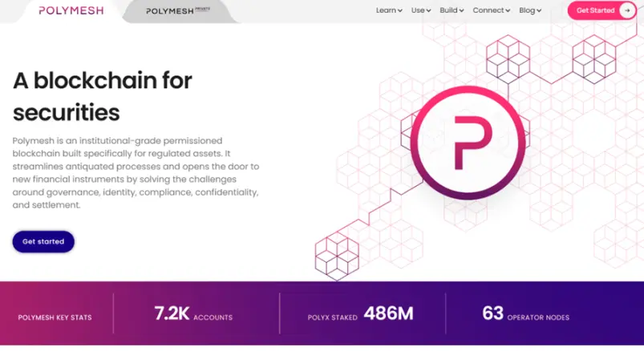Click the 63 operator nodes statistic
The image size is (644, 351).
pyautogui.click(x=526, y=313)
